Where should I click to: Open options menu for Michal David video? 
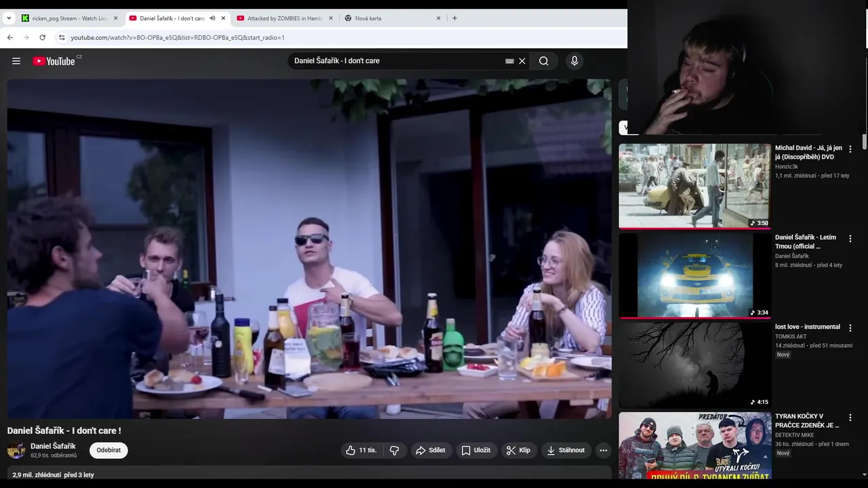(850, 149)
